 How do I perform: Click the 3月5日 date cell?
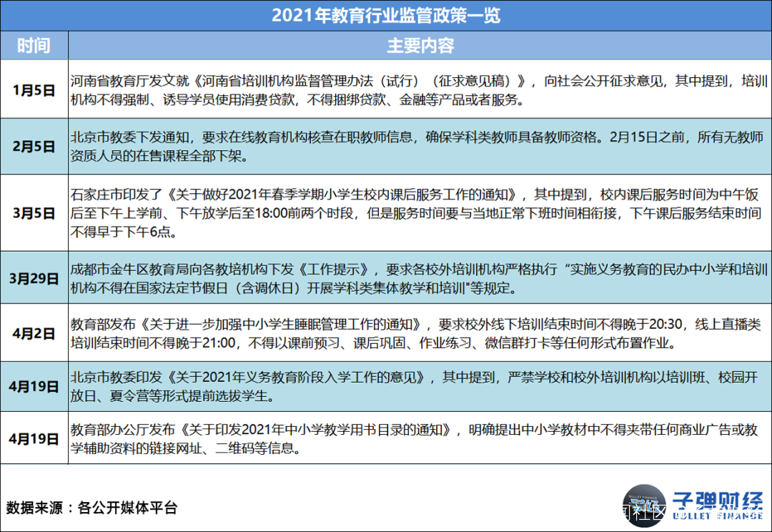tap(34, 213)
